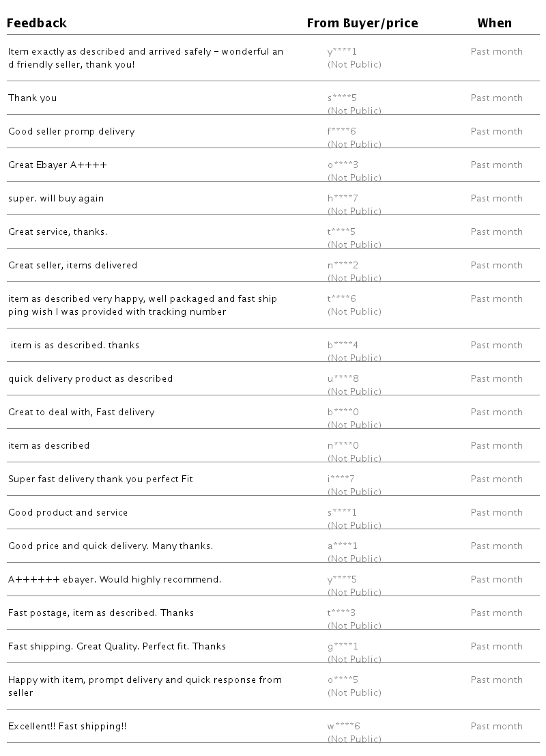Select buyer u****8 username
Screen dimensions: 546x756
343,379
